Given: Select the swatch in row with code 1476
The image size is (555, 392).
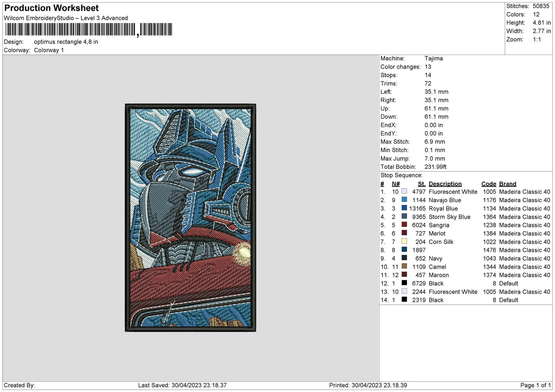Looking at the screenshot, I should point(404,250).
